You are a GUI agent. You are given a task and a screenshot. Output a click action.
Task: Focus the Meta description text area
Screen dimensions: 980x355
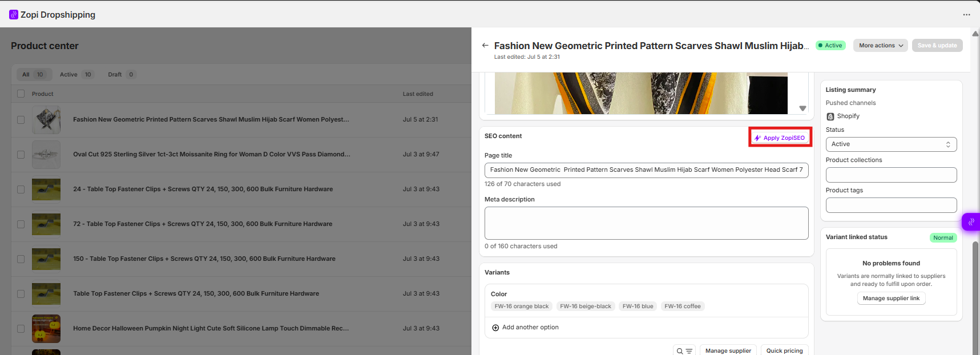pyautogui.click(x=646, y=223)
